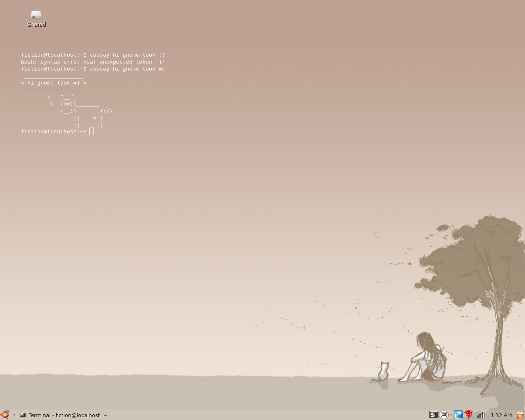525x420 pixels.
Task: Click the 'bash: syntax error' output line
Action: click(93, 62)
